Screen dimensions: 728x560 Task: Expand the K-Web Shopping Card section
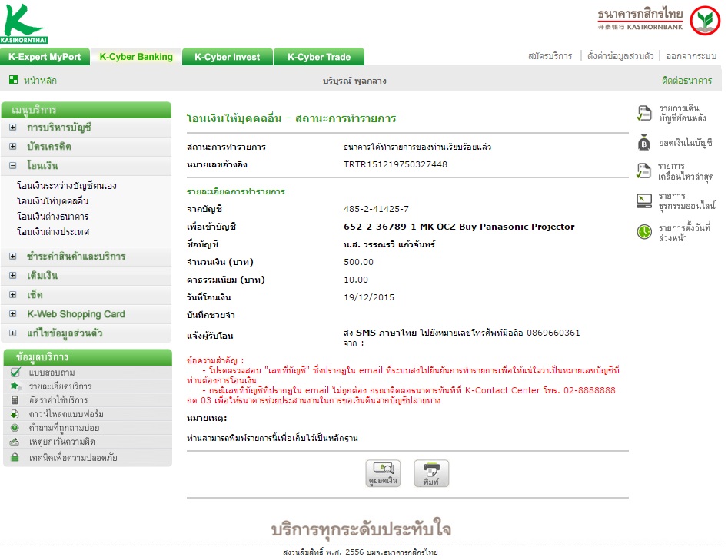(x=13, y=313)
